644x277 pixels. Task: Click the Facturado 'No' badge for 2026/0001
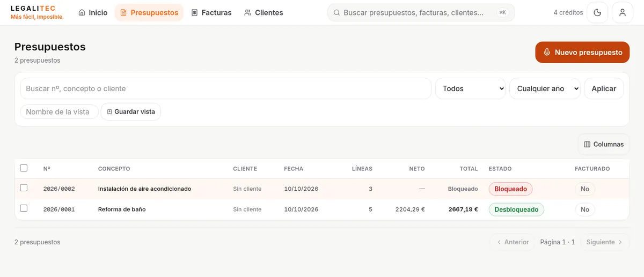coord(585,209)
